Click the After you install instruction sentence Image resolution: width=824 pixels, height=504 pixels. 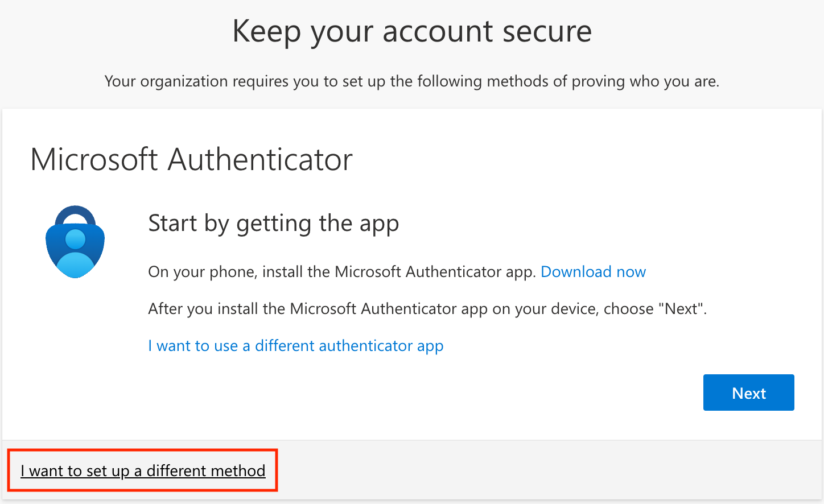[427, 309]
